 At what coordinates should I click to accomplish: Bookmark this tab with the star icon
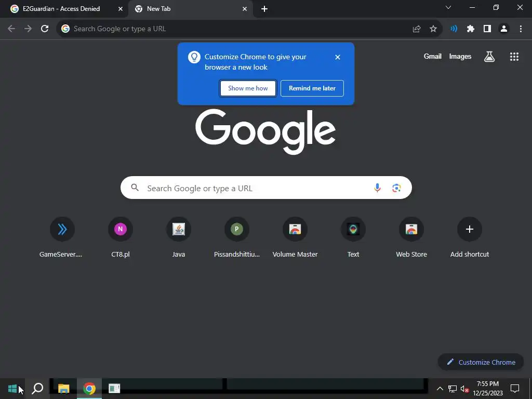click(x=433, y=29)
